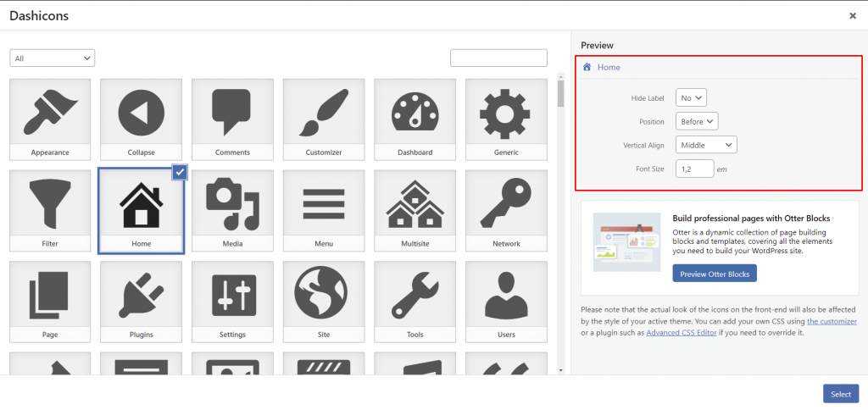
Task: Open the All icon category dropdown
Action: click(x=53, y=58)
